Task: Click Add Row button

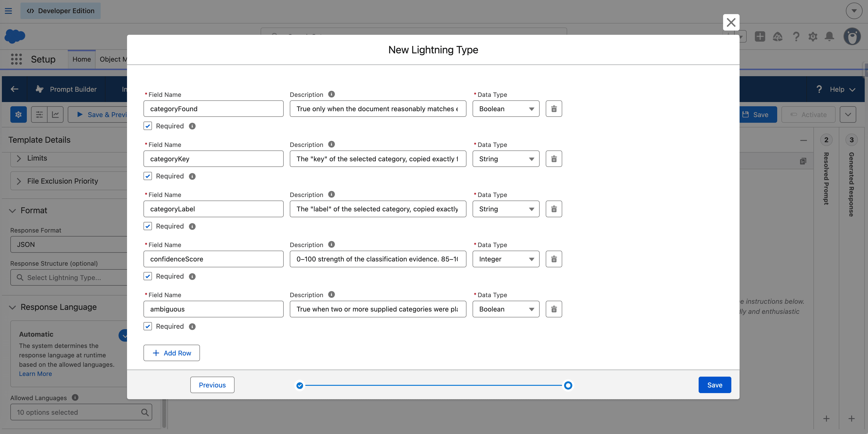Action: coord(171,353)
